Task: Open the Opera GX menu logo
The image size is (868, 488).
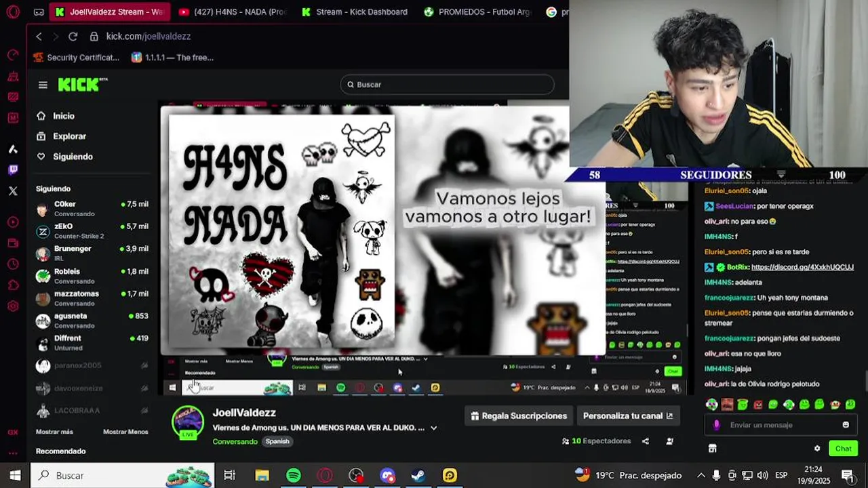Action: (x=13, y=12)
